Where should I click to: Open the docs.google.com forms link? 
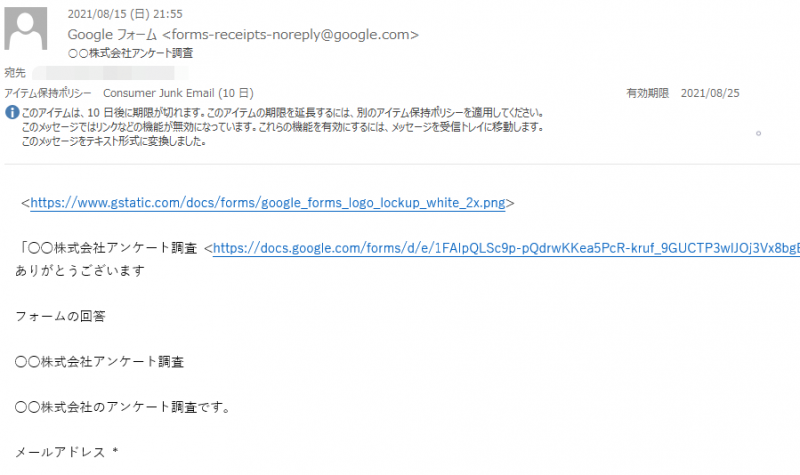[506, 248]
